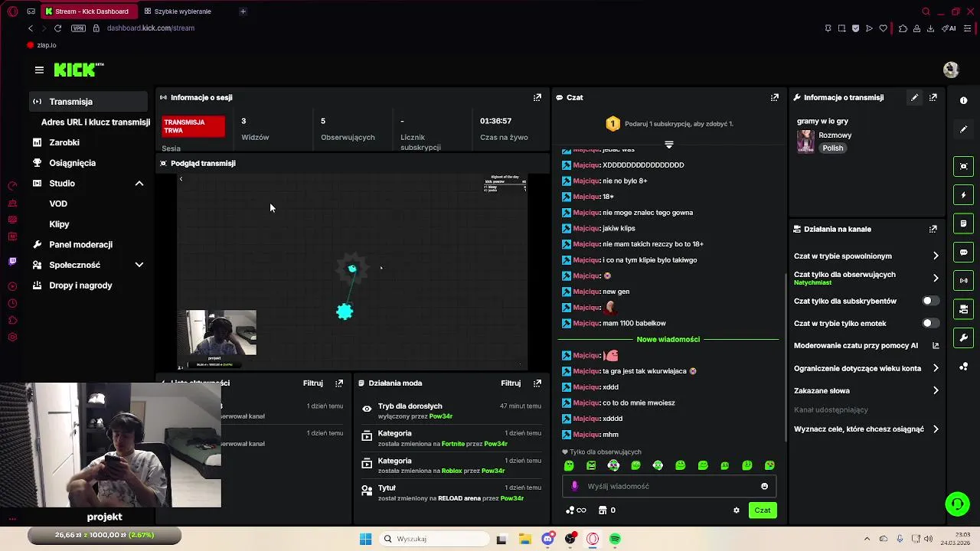Reload the page with the refresh icon
Image resolution: width=980 pixels, height=551 pixels.
click(57, 28)
